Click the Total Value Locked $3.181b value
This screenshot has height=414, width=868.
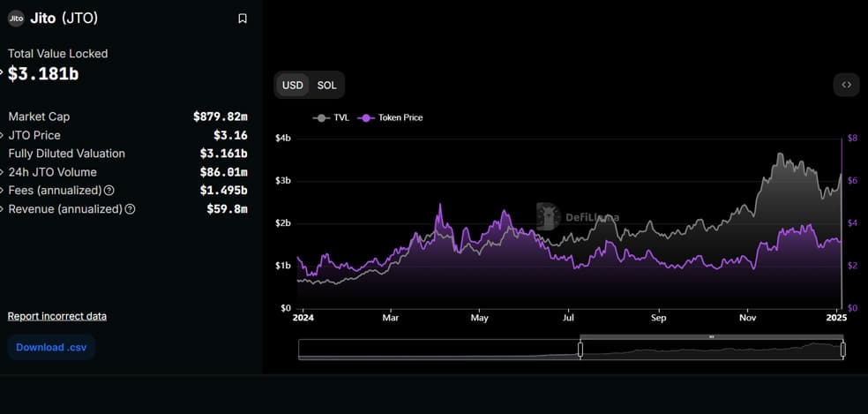tap(43, 74)
